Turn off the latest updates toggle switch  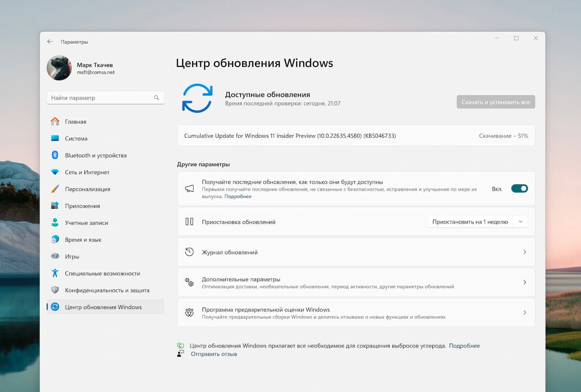click(519, 189)
